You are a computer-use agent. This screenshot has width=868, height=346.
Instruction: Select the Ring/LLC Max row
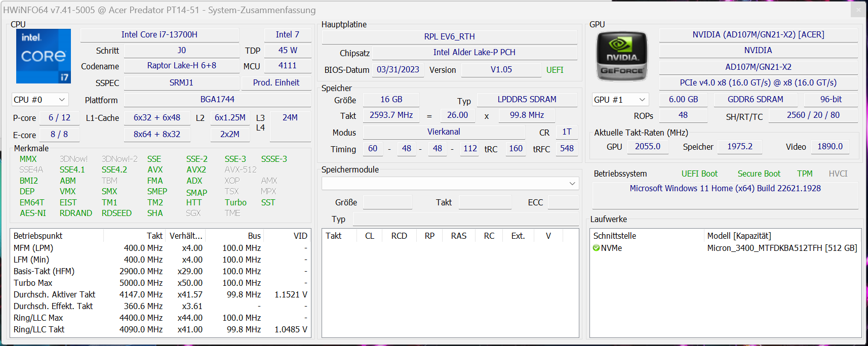161,318
